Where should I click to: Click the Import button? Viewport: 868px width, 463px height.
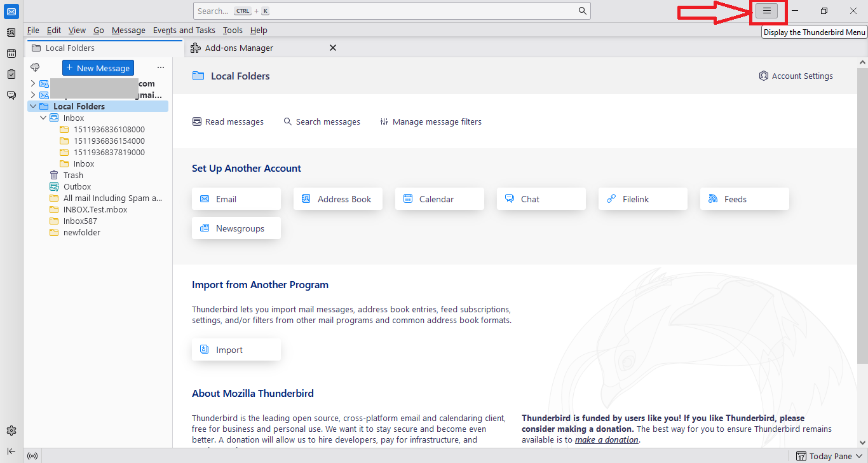[x=236, y=350]
